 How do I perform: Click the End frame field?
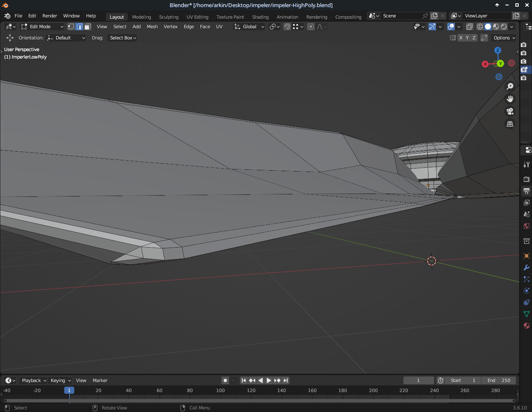[x=499, y=380]
